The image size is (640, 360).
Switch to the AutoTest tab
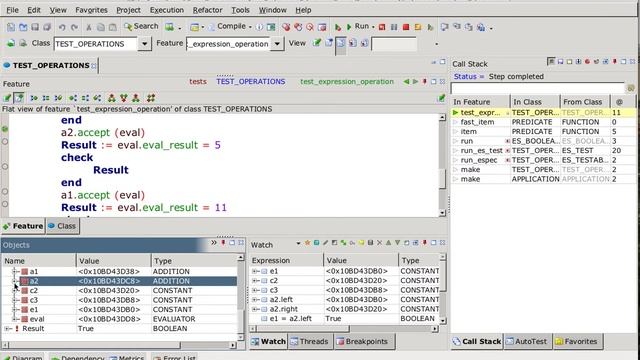pyautogui.click(x=528, y=342)
